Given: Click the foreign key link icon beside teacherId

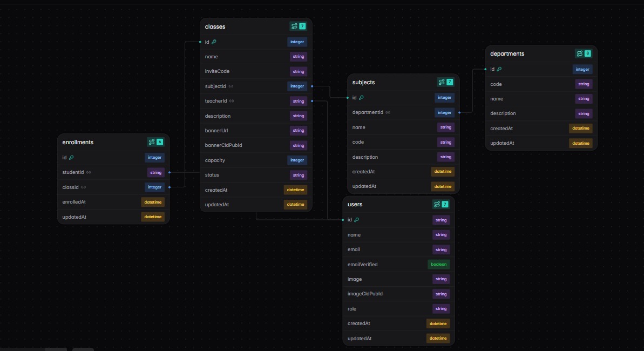Looking at the screenshot, I should (232, 101).
